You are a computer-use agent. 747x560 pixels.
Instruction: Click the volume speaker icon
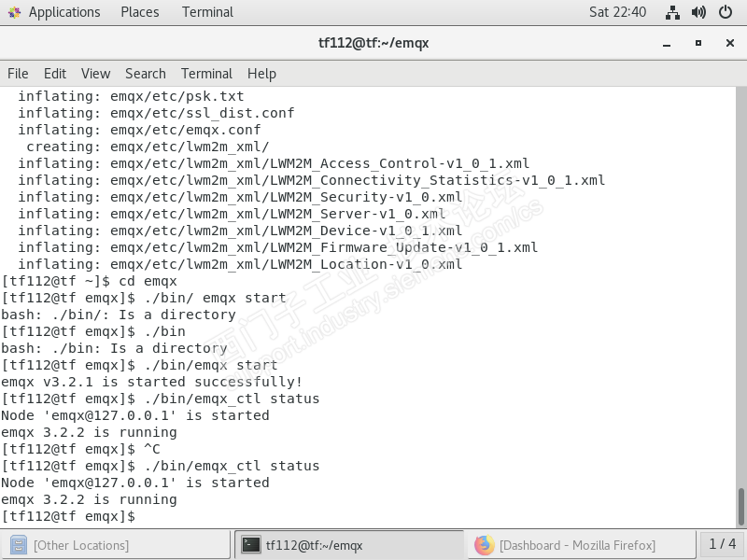click(x=698, y=12)
